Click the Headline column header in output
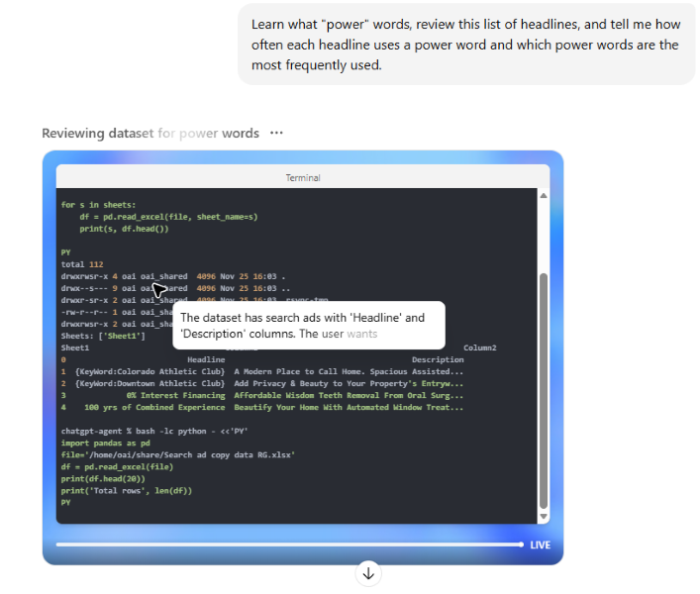This screenshot has width=700, height=594. 206,360
